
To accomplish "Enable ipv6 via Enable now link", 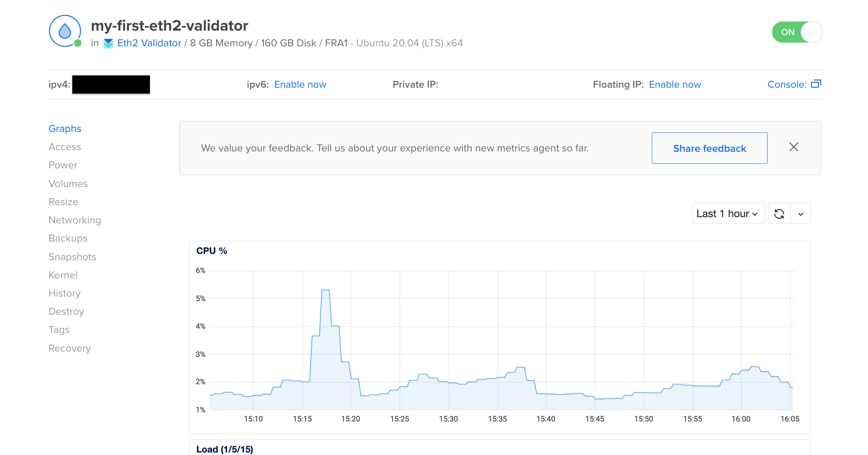I will click(300, 84).
